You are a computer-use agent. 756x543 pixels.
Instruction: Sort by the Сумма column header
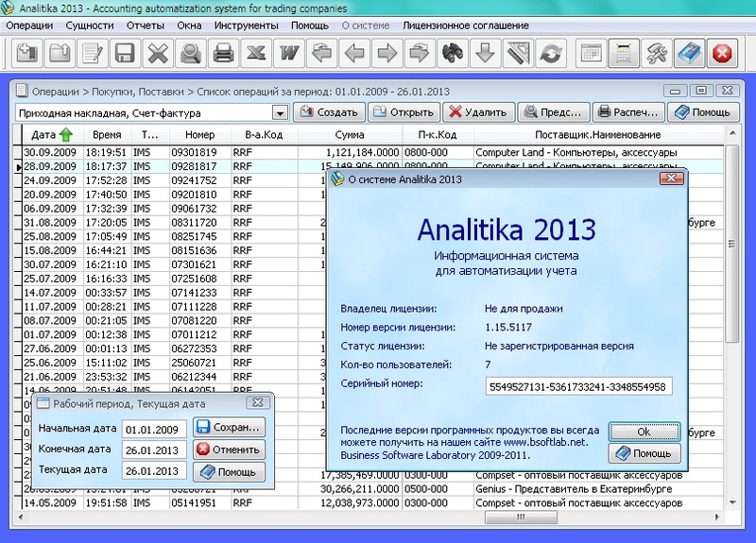(350, 135)
